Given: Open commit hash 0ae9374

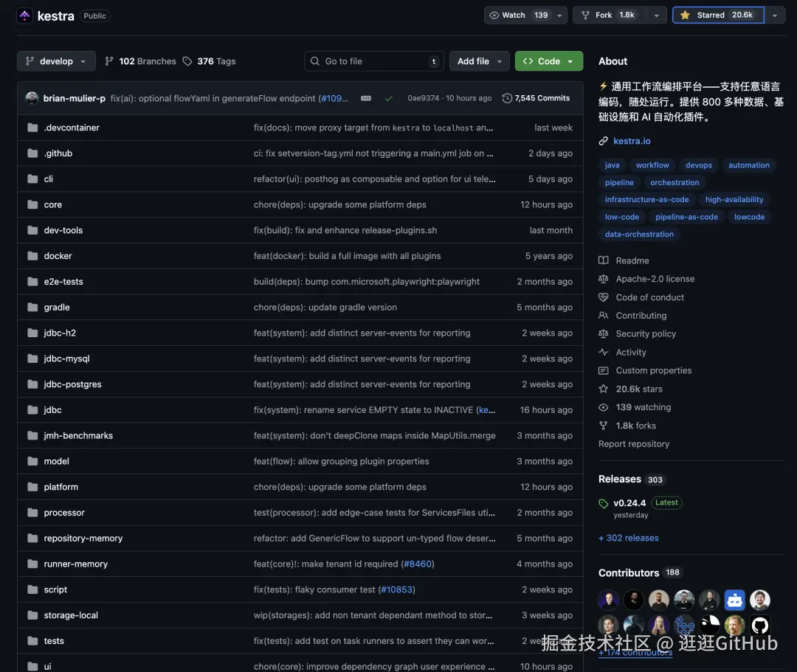Looking at the screenshot, I should point(423,98).
